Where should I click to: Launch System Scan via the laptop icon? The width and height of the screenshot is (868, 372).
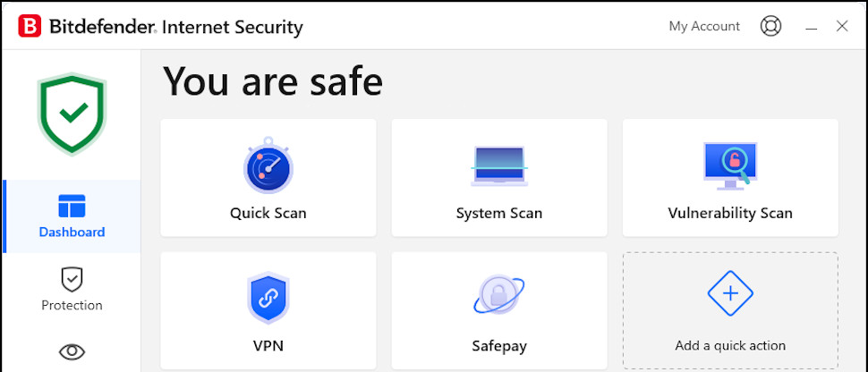pos(499,165)
